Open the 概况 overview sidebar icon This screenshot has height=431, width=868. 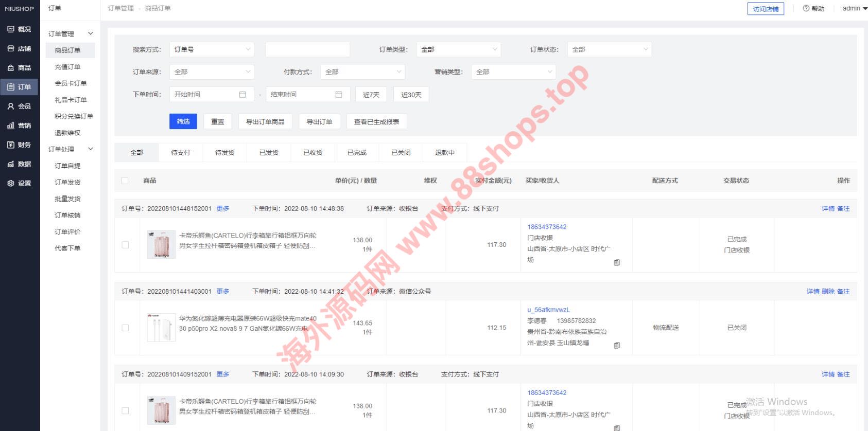coord(11,29)
